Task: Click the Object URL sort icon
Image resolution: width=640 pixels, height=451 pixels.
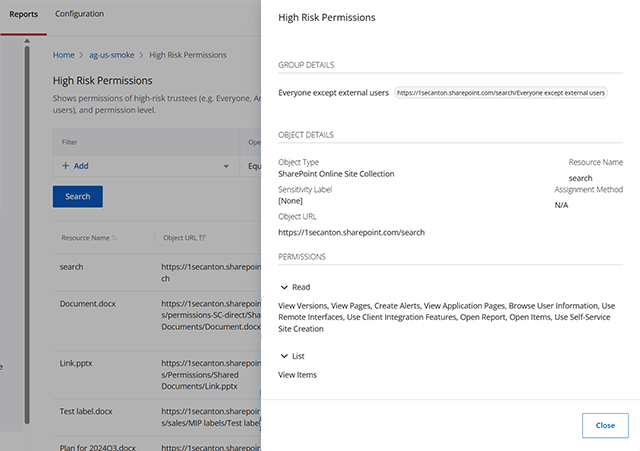Action: pyautogui.click(x=203, y=238)
